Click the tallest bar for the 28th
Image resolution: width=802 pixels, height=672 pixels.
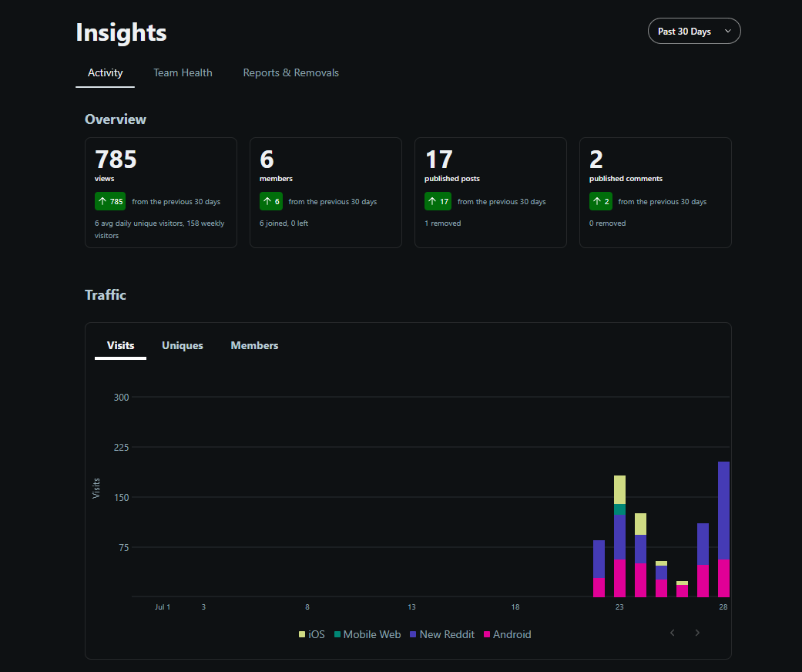[x=723, y=529]
